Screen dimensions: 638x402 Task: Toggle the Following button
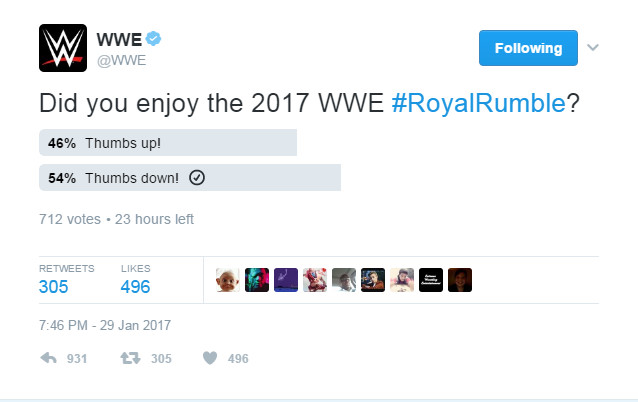(x=528, y=48)
